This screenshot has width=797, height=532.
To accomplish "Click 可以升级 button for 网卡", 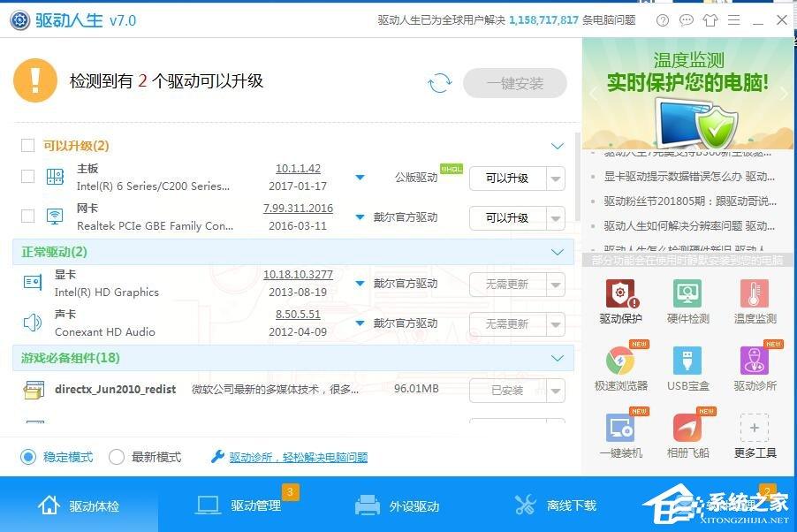I will (508, 218).
